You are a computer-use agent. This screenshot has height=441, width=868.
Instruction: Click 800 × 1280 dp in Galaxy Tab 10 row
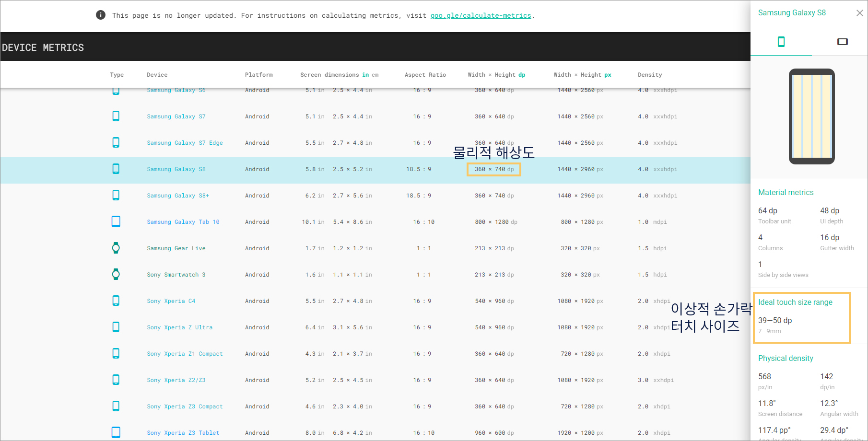[x=496, y=222]
